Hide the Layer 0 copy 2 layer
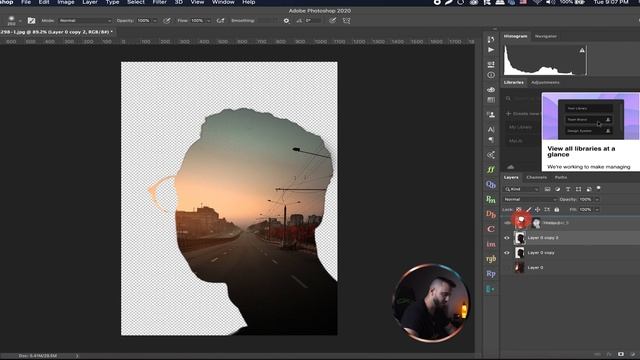 click(x=507, y=238)
